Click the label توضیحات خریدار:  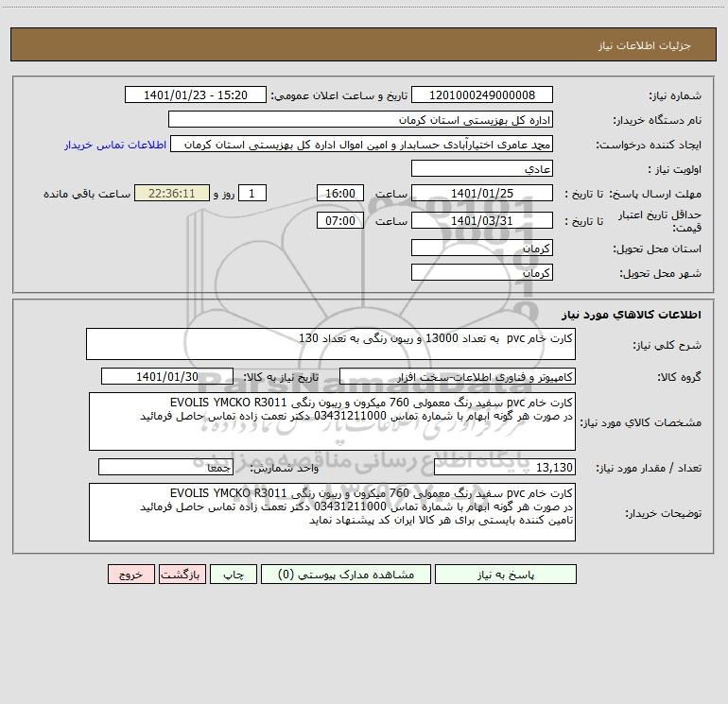point(663,513)
